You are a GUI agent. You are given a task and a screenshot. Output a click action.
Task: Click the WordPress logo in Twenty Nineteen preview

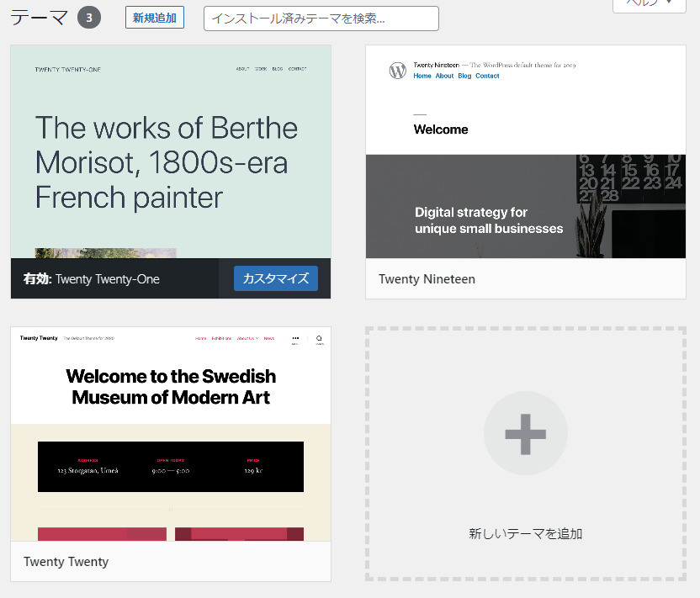tap(397, 70)
